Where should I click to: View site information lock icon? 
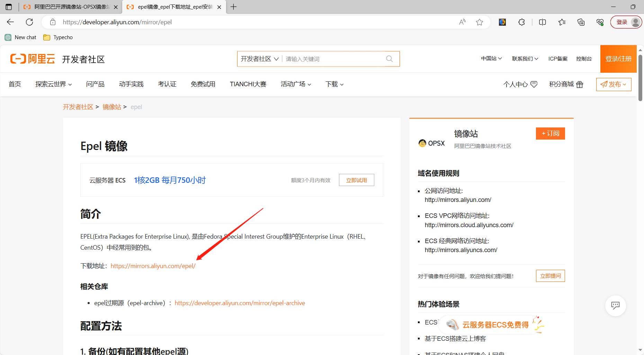pos(53,22)
